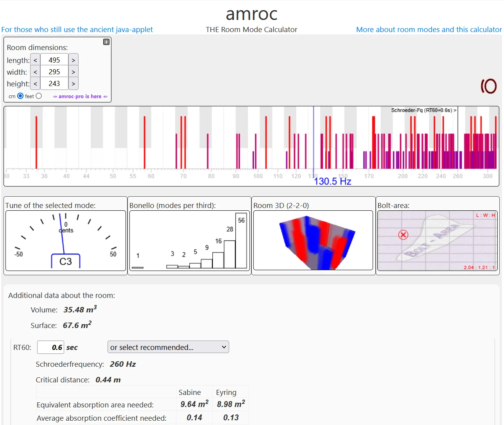Follow the 'amroc-pro is here' link

(x=80, y=96)
